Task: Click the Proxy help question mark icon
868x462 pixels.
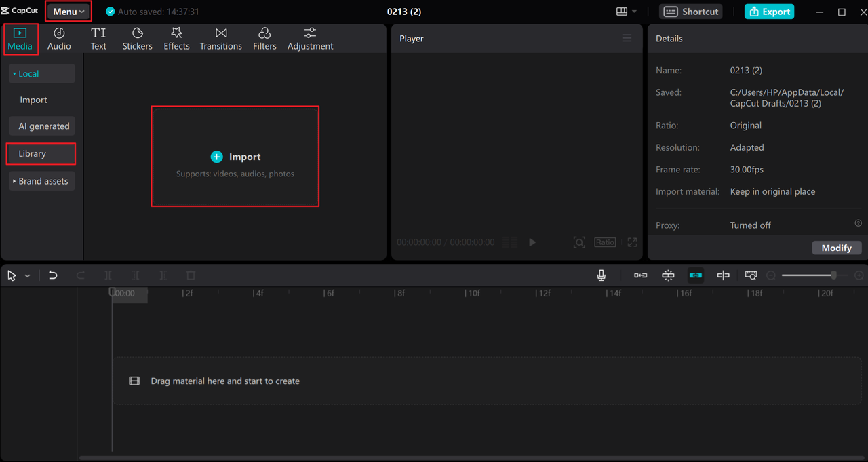Action: tap(858, 223)
